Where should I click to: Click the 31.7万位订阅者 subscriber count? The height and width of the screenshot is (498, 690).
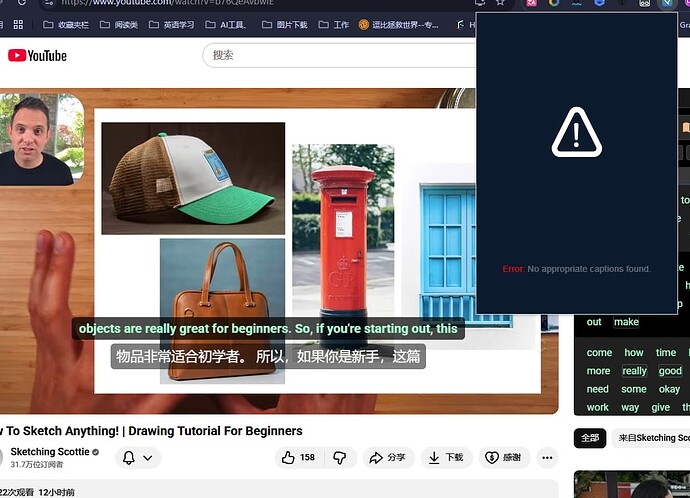pyautogui.click(x=37, y=464)
